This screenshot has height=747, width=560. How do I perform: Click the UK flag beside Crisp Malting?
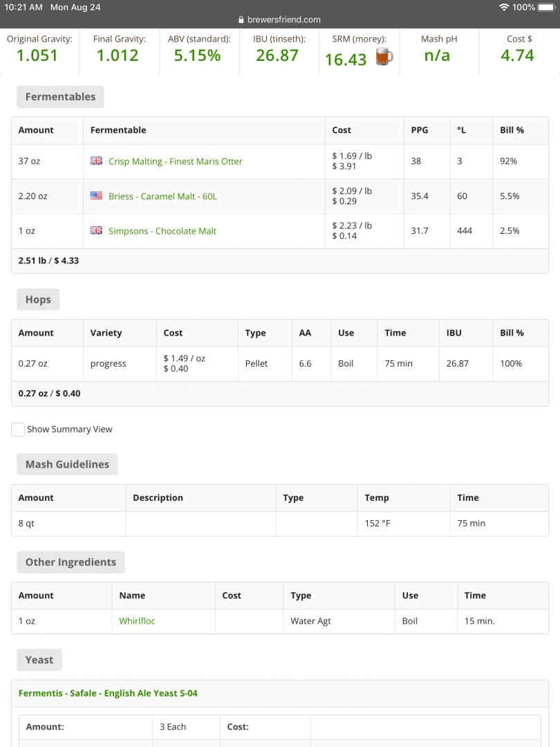[96, 161]
